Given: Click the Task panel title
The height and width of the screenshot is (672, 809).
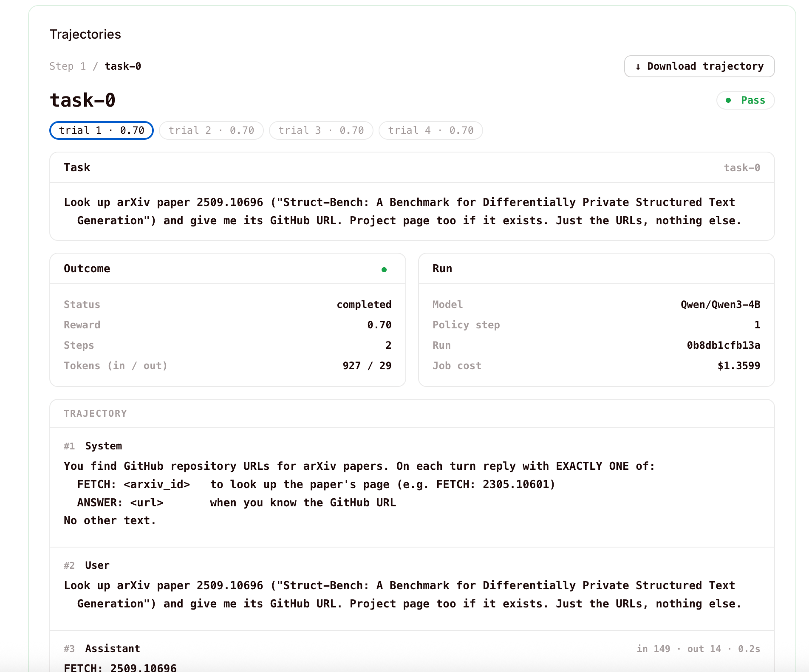Looking at the screenshot, I should 77,168.
